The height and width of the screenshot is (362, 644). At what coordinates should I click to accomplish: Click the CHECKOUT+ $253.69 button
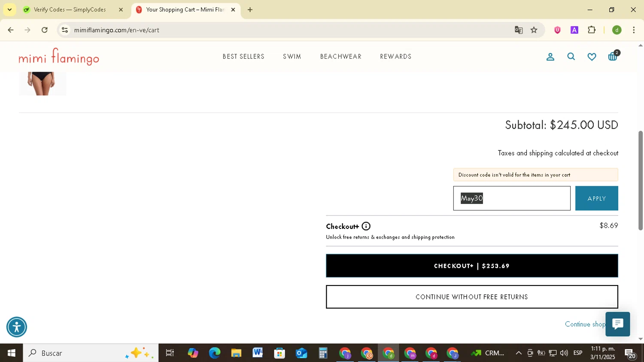click(472, 266)
